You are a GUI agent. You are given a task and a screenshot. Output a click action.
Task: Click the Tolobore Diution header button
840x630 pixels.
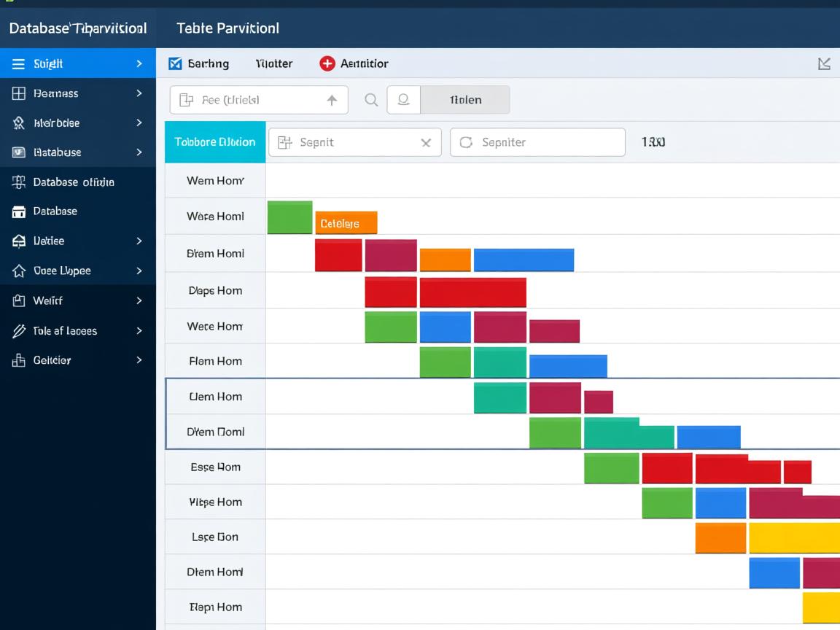[x=215, y=142]
